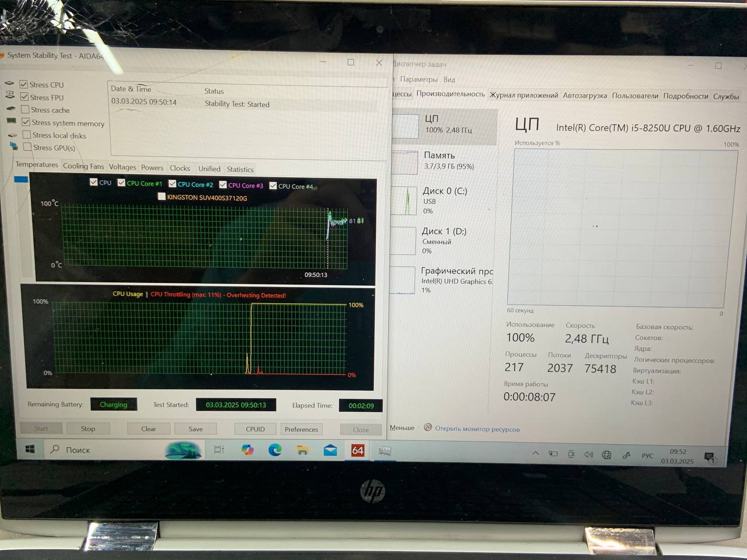Open the Вид menu in Task Manager
Viewport: 747px width, 560px height.
click(449, 79)
